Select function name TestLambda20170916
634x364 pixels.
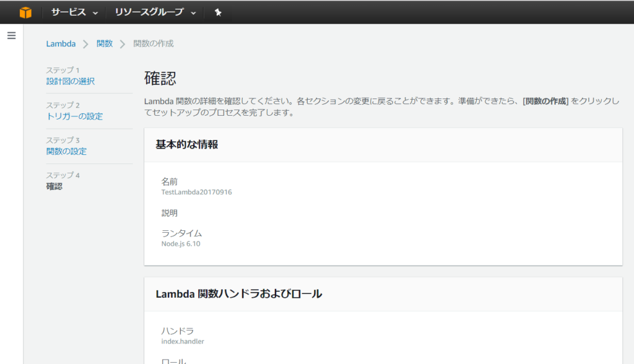(x=196, y=192)
